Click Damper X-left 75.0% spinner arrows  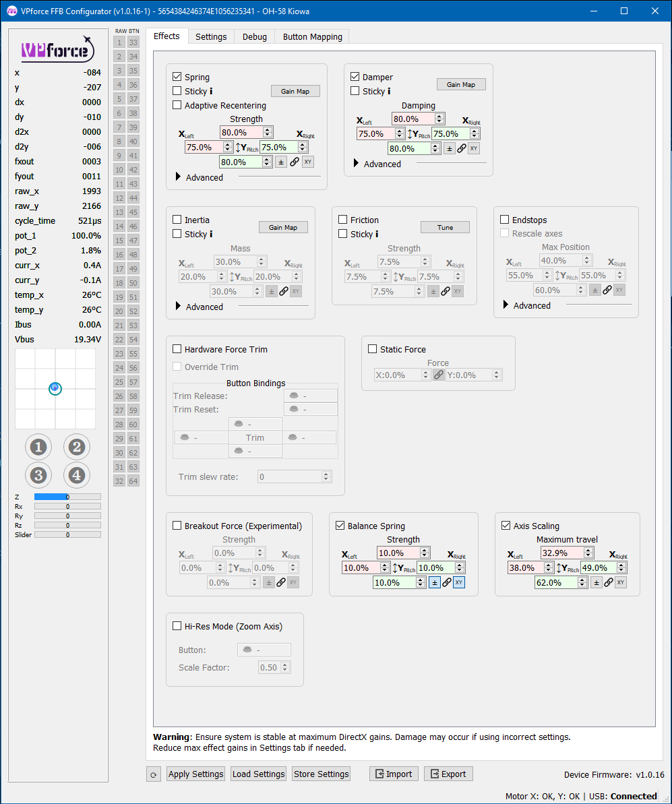[400, 134]
